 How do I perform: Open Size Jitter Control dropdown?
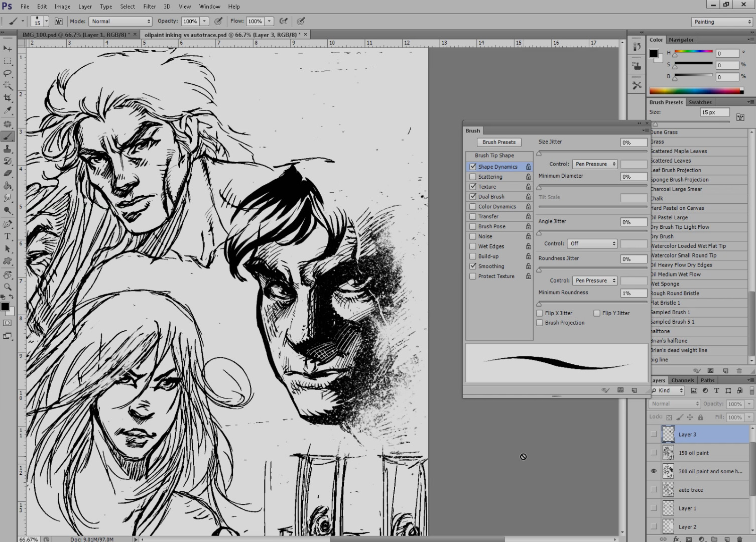595,164
